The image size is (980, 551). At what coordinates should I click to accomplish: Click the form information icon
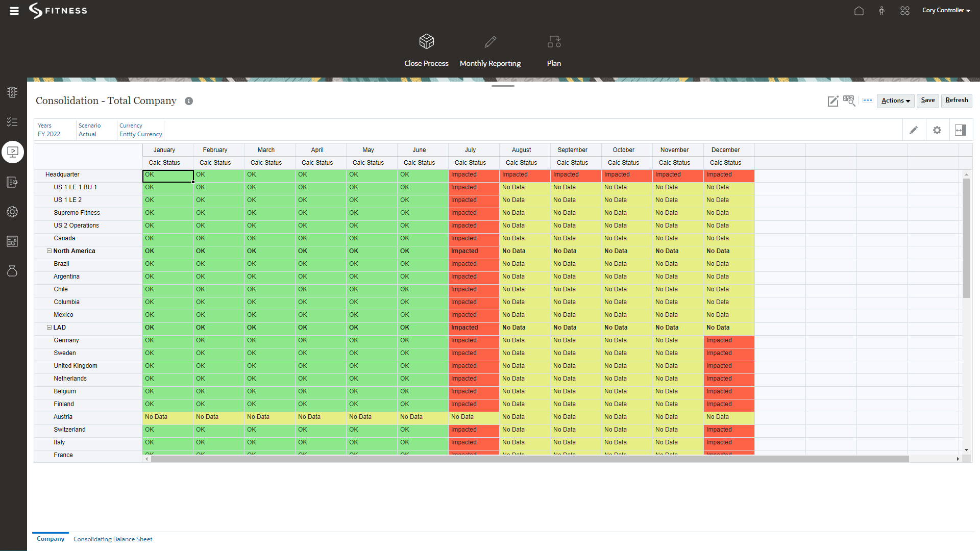(189, 101)
